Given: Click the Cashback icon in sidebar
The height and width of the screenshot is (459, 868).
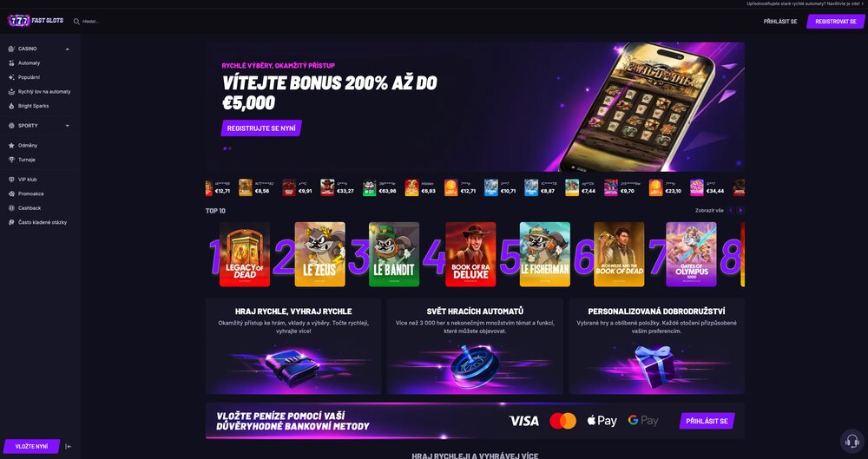Looking at the screenshot, I should point(11,208).
